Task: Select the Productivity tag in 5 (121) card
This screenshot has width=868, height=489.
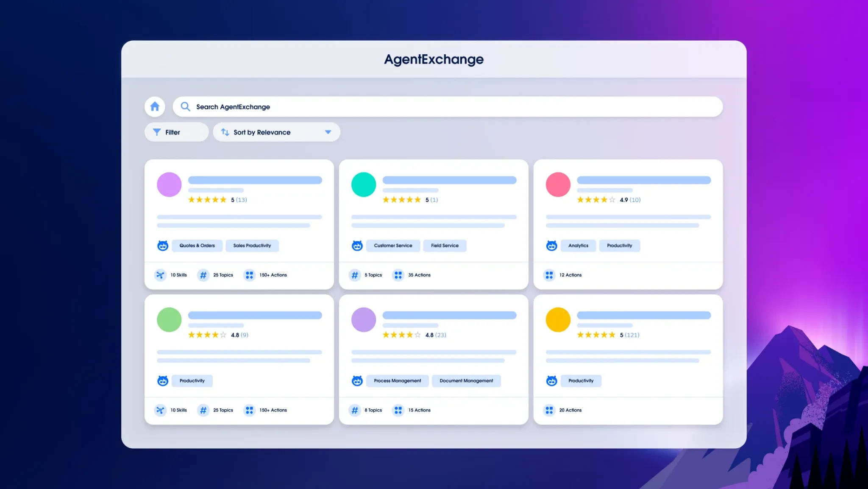Action: tap(581, 381)
